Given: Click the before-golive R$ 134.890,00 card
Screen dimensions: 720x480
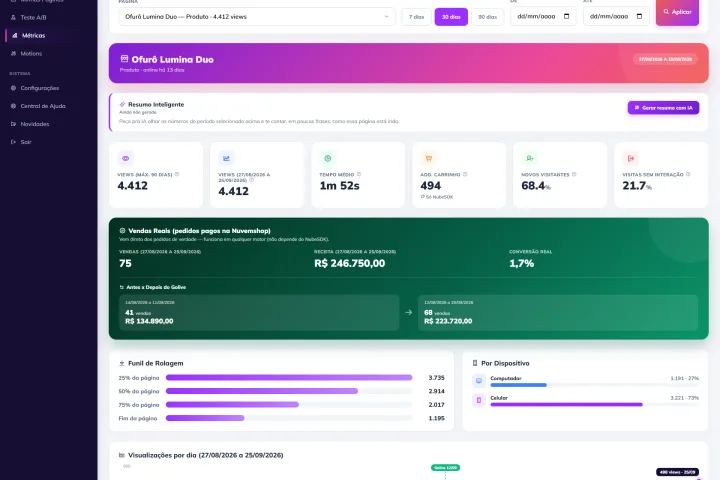Looking at the screenshot, I should coord(259,312).
